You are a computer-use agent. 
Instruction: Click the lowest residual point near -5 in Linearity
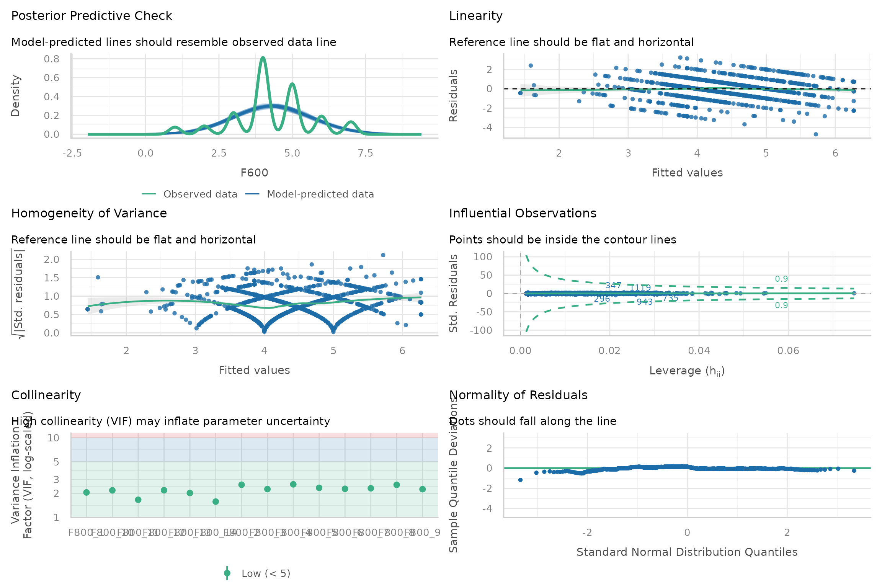click(x=816, y=134)
